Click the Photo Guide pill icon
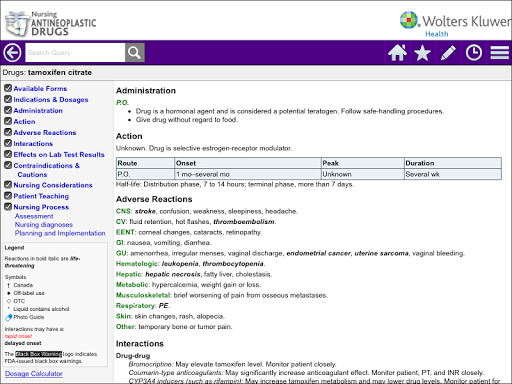The height and width of the screenshot is (384, 512). [9, 317]
